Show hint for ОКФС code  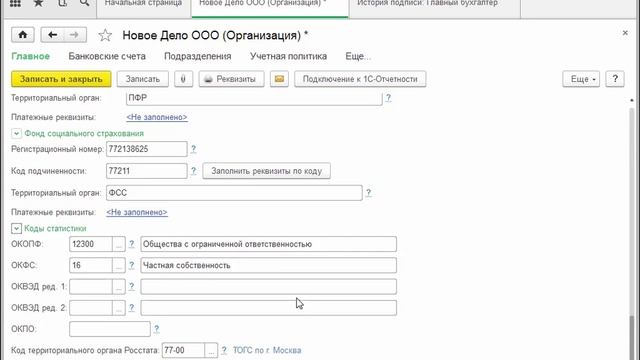(x=131, y=265)
